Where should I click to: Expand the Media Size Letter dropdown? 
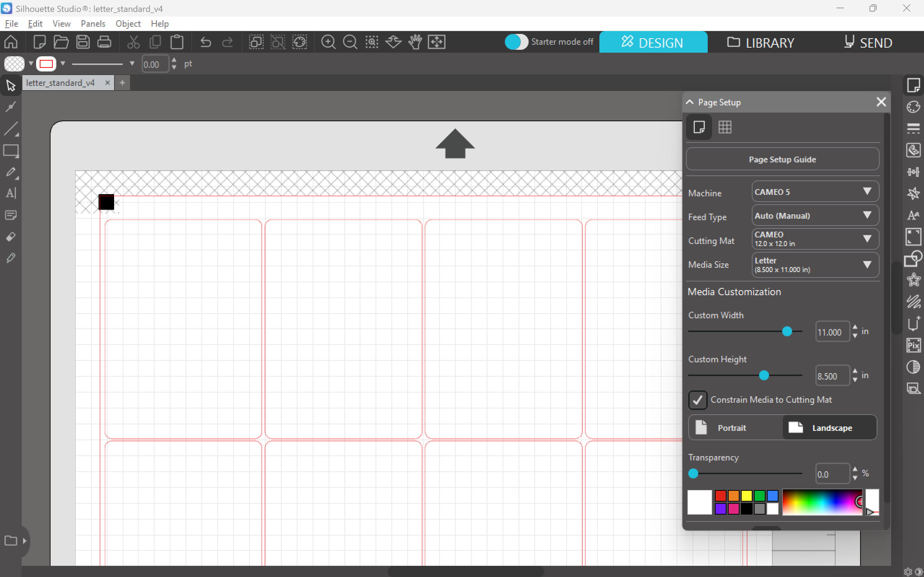click(x=815, y=265)
